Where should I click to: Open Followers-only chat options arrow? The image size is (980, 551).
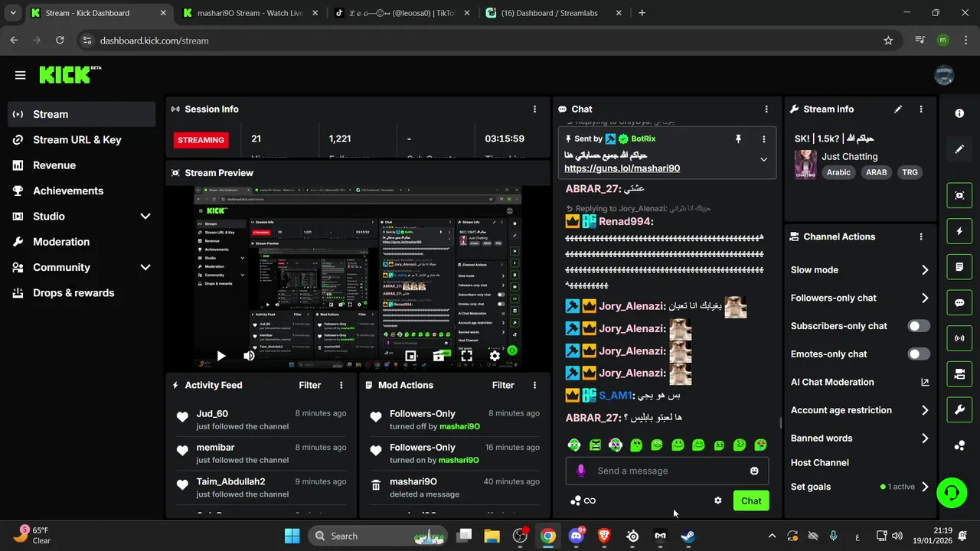(x=925, y=298)
